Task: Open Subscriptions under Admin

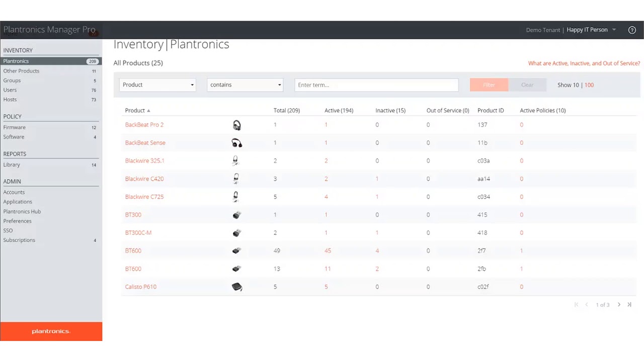Action: (x=19, y=240)
